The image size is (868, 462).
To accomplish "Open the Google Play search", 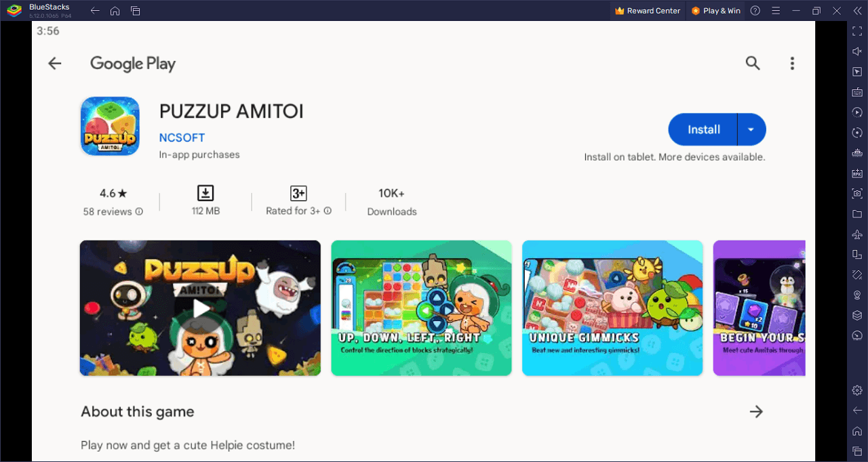I will 753,64.
